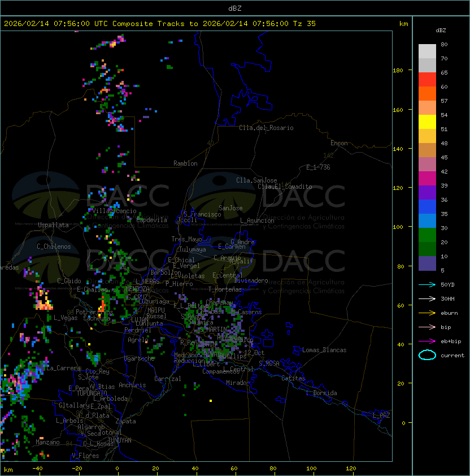This screenshot has height=476, width=470.
Task: Pick the slate-purple swatch between 10 and 5
Action: (x=427, y=263)
